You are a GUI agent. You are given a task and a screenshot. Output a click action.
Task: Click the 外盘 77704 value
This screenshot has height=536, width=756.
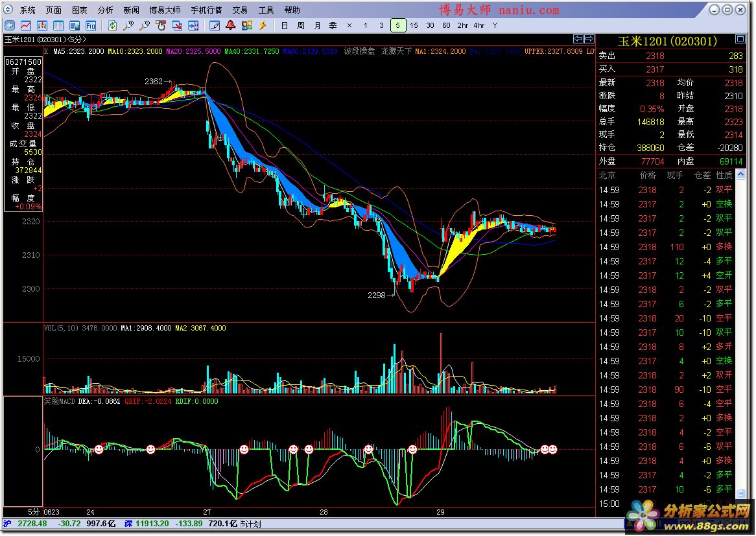point(653,161)
